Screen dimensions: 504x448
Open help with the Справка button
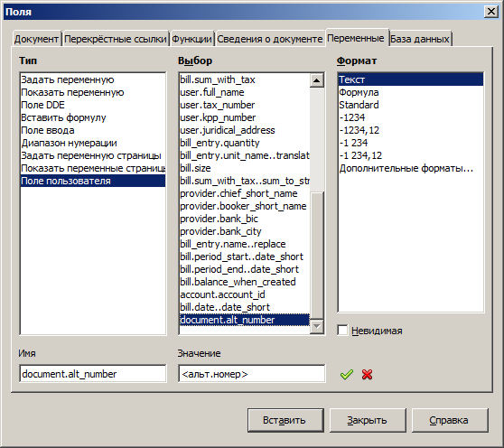[x=449, y=420]
